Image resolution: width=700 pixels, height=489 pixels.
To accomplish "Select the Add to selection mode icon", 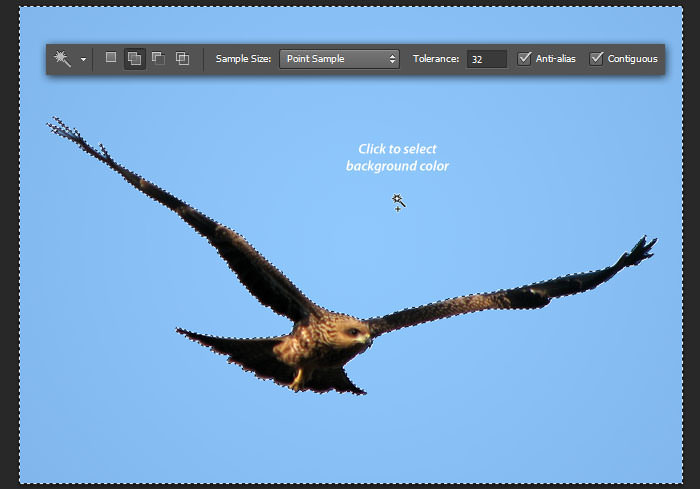I will coord(134,59).
